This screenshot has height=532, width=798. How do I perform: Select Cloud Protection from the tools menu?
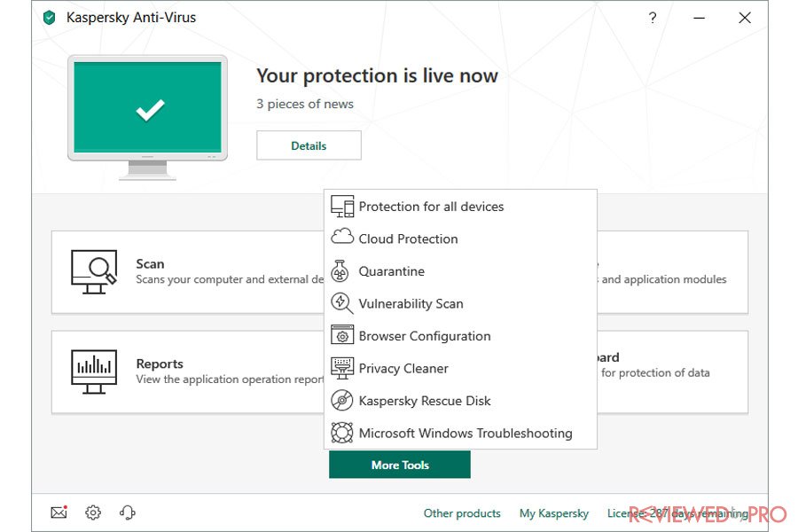click(460, 239)
